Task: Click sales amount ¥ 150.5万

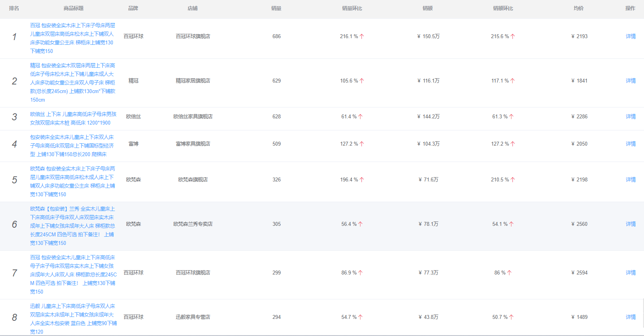Action: tap(428, 36)
